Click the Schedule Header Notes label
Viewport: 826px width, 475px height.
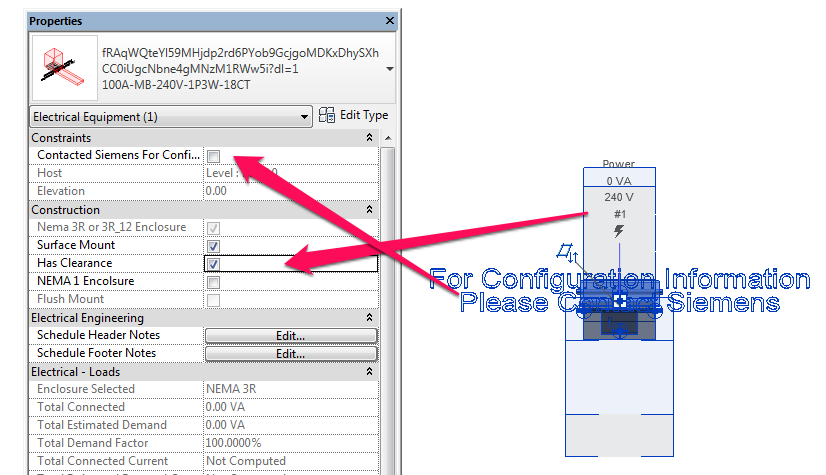[98, 335]
